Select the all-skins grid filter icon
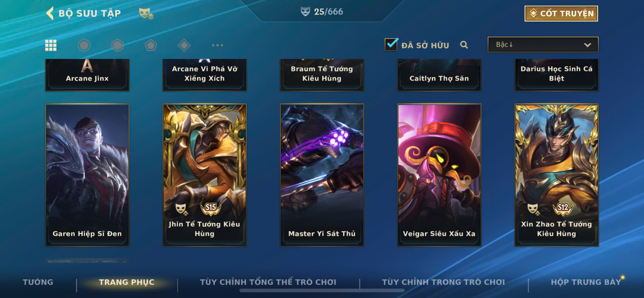 [51, 45]
